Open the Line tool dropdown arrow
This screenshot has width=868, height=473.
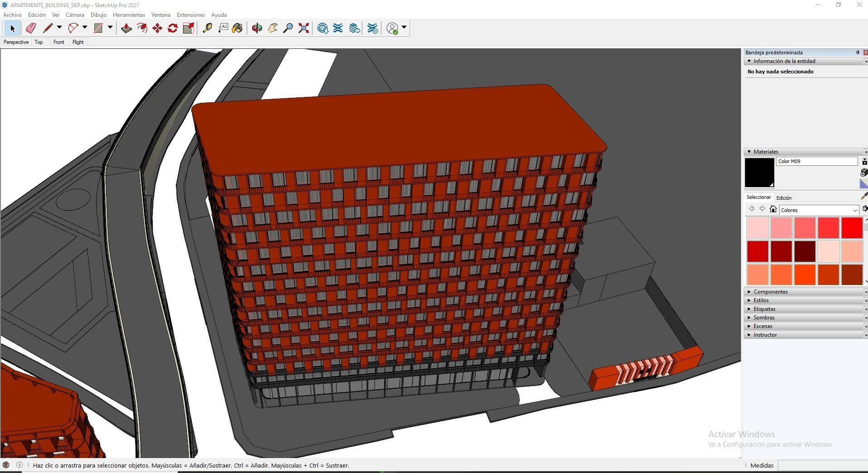coord(59,28)
